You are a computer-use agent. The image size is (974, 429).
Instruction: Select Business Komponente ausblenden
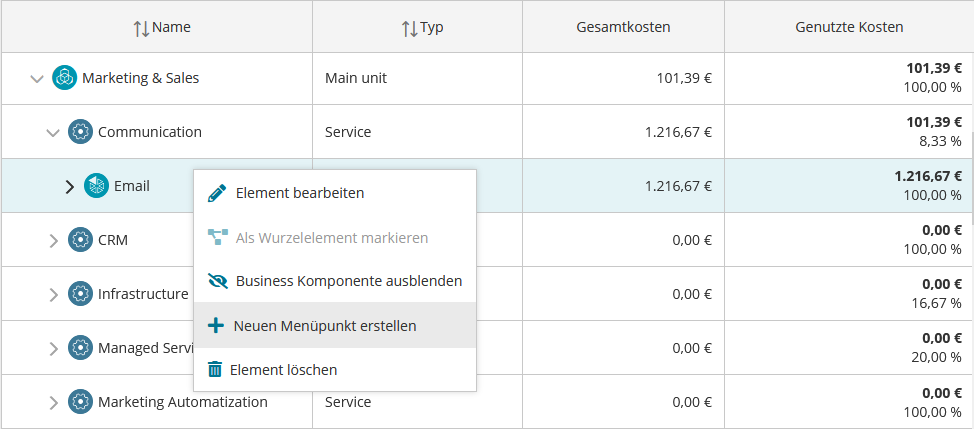[335, 281]
